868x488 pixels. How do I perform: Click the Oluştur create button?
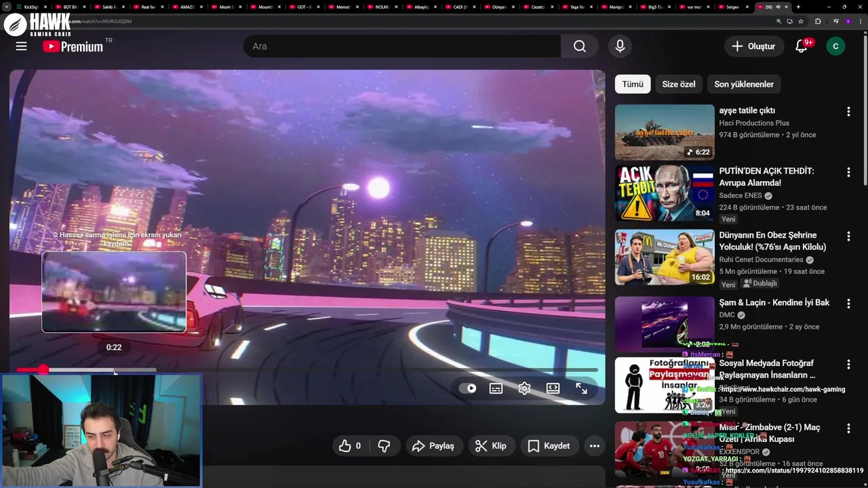[753, 46]
